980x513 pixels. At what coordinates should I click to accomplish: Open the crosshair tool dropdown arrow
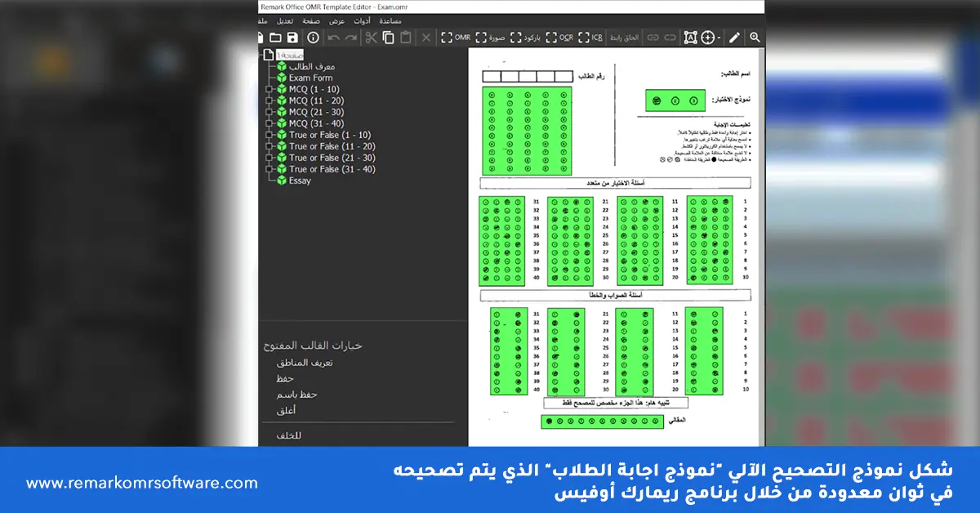[x=718, y=37]
